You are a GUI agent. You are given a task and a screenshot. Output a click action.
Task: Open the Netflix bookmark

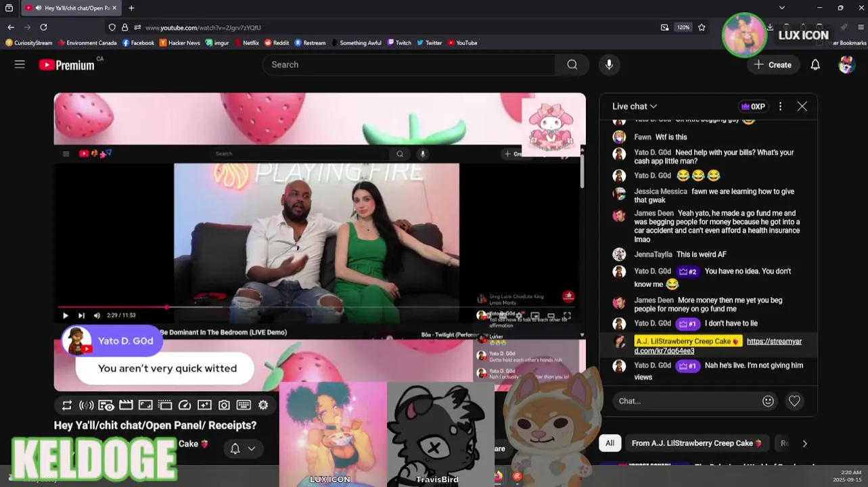(x=246, y=43)
